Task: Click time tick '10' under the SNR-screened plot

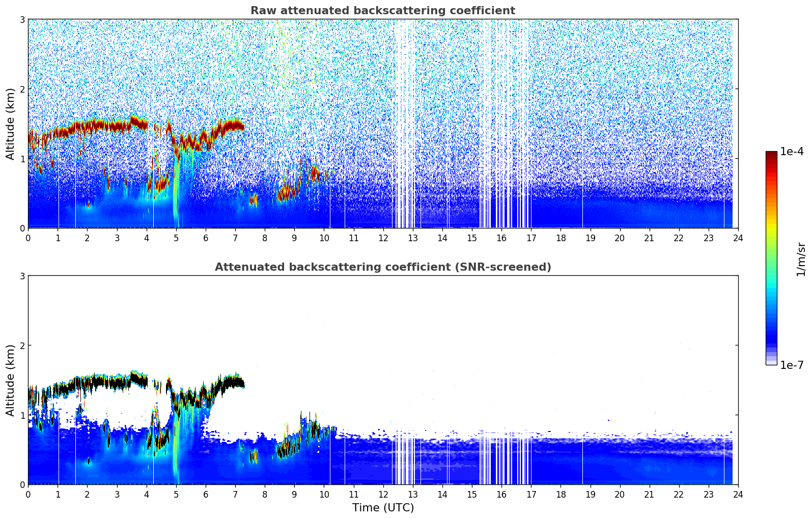Action: pos(324,494)
